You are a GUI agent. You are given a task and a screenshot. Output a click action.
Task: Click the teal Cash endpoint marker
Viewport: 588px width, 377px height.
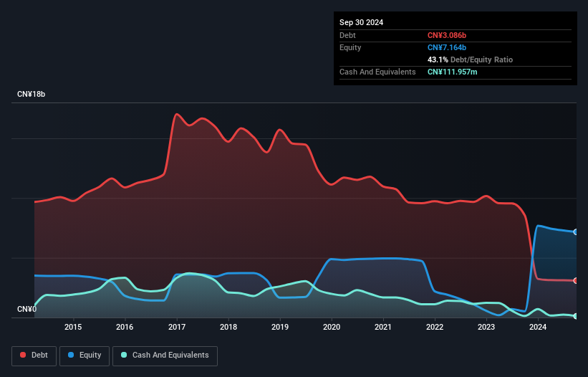coord(576,316)
